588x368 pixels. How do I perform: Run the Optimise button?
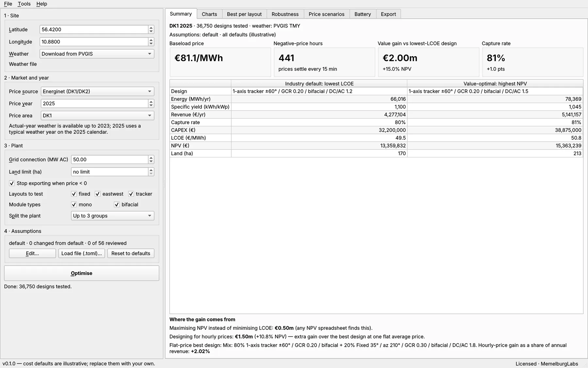point(82,273)
